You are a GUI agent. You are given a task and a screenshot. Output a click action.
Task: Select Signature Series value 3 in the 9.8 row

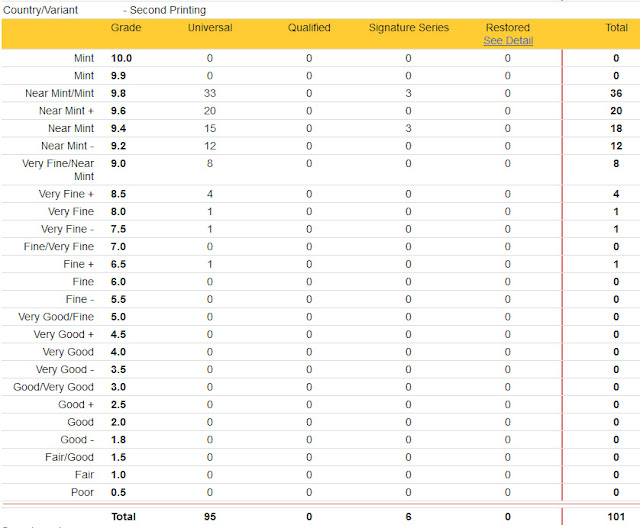click(x=408, y=93)
